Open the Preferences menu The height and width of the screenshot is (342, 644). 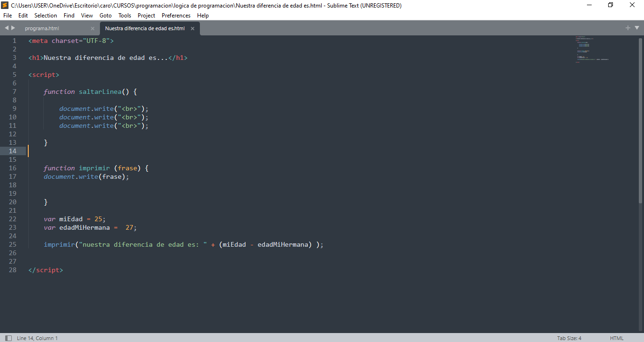point(176,16)
